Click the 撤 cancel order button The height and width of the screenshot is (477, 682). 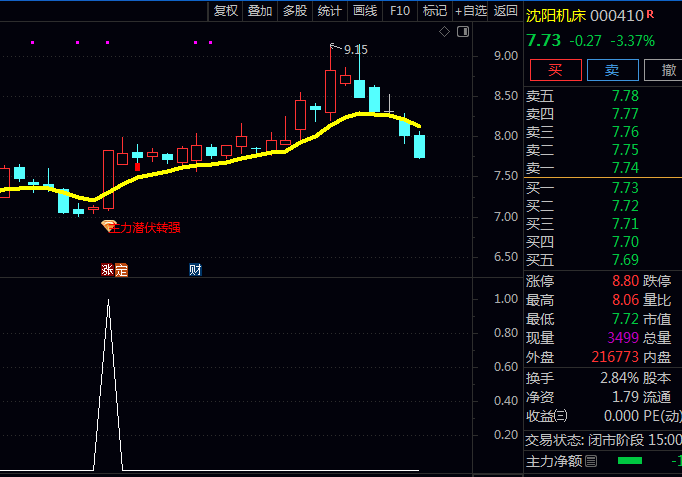coord(665,70)
